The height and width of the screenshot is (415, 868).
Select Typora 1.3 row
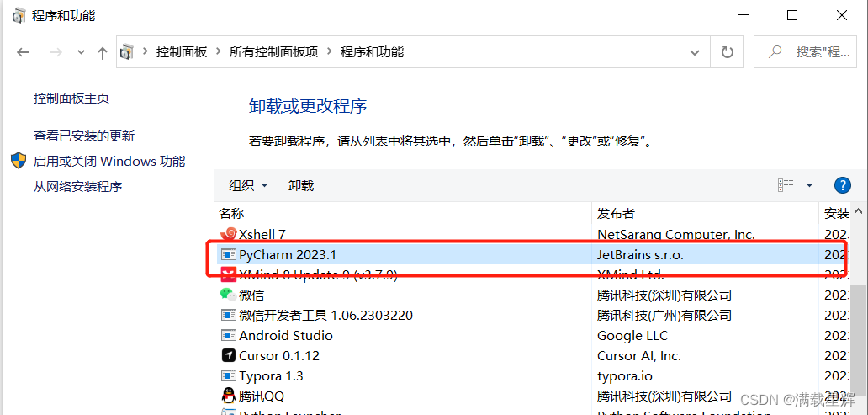click(532, 375)
